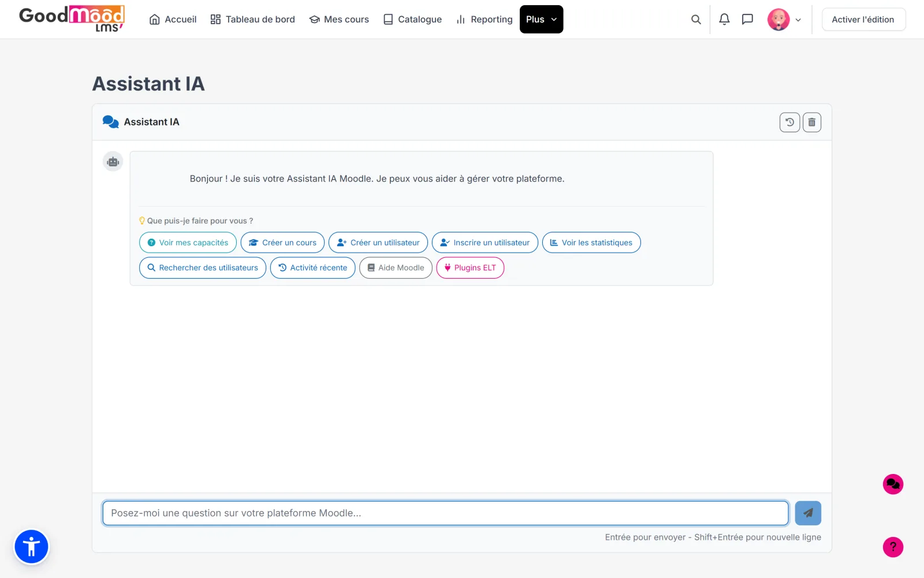Open Tableau de bord
This screenshot has width=924, height=578.
point(252,20)
